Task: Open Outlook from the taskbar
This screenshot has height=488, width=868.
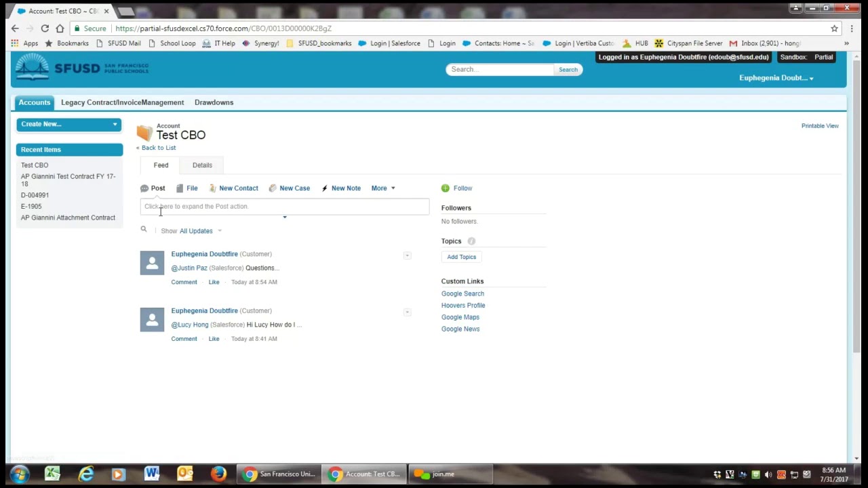Action: 184,474
